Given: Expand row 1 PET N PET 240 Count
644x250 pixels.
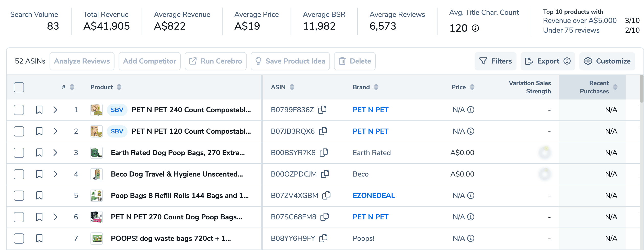Looking at the screenshot, I should tap(55, 110).
